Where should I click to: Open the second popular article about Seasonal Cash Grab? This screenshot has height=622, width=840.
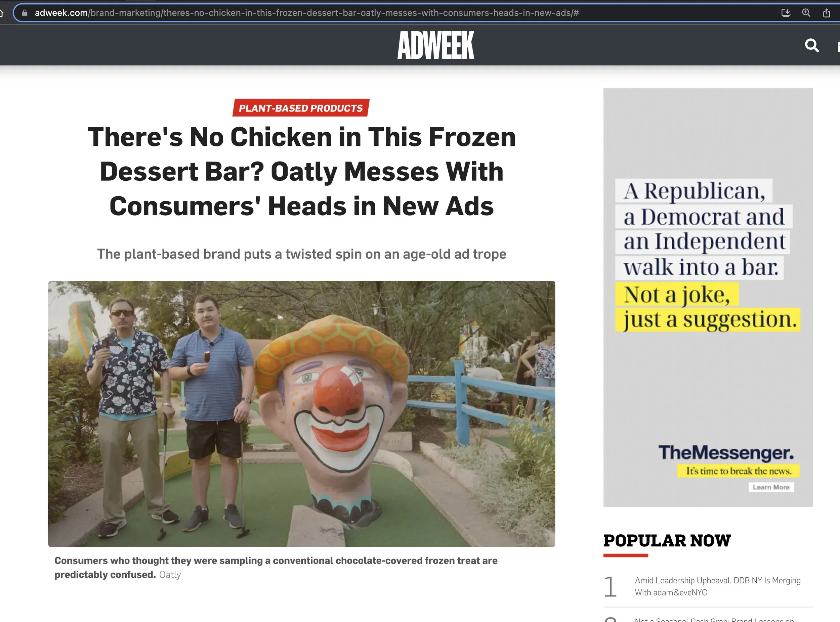pos(714,619)
